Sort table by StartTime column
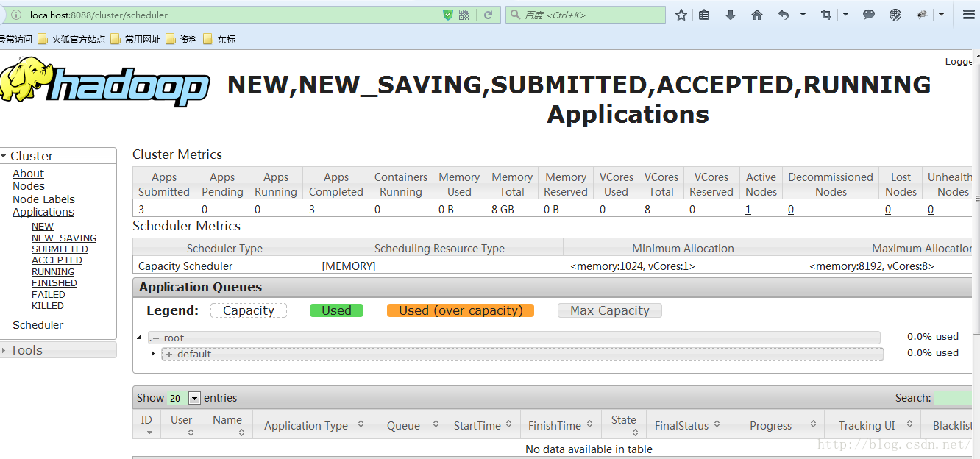The image size is (980, 459). point(483,424)
